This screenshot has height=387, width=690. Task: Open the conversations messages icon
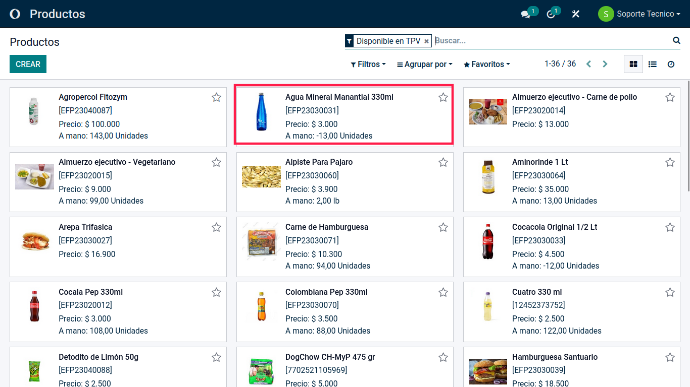click(525, 14)
